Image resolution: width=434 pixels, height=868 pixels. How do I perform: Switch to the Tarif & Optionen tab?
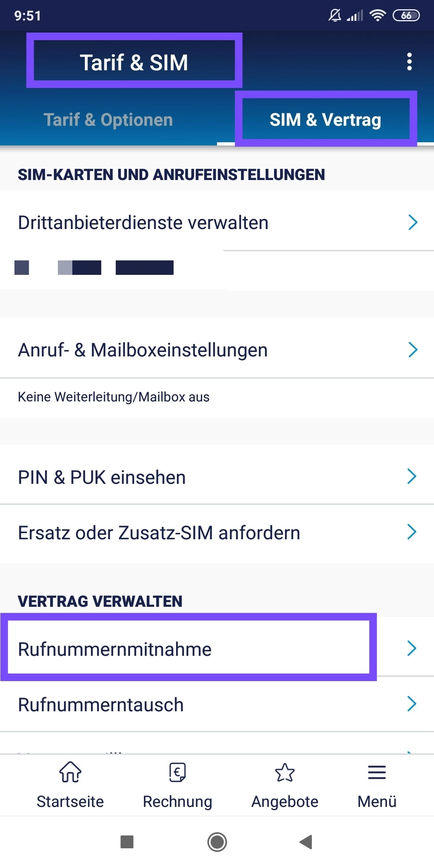(x=108, y=120)
